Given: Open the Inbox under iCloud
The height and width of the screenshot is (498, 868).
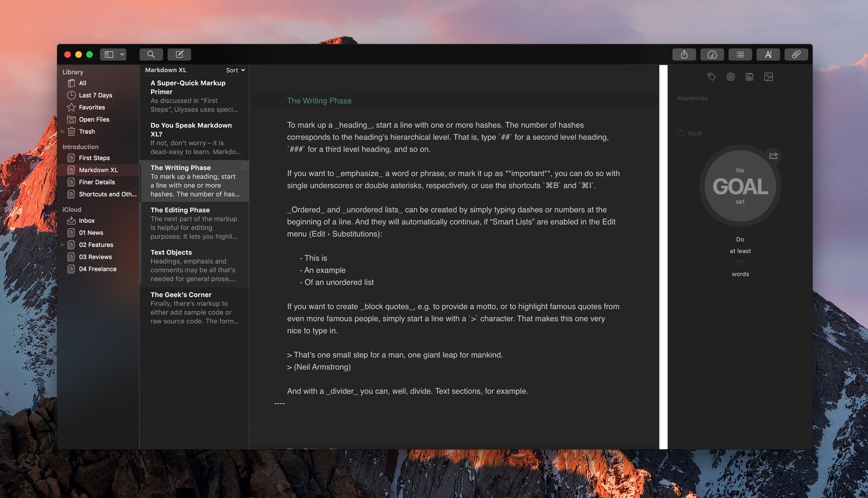Looking at the screenshot, I should tap(87, 221).
